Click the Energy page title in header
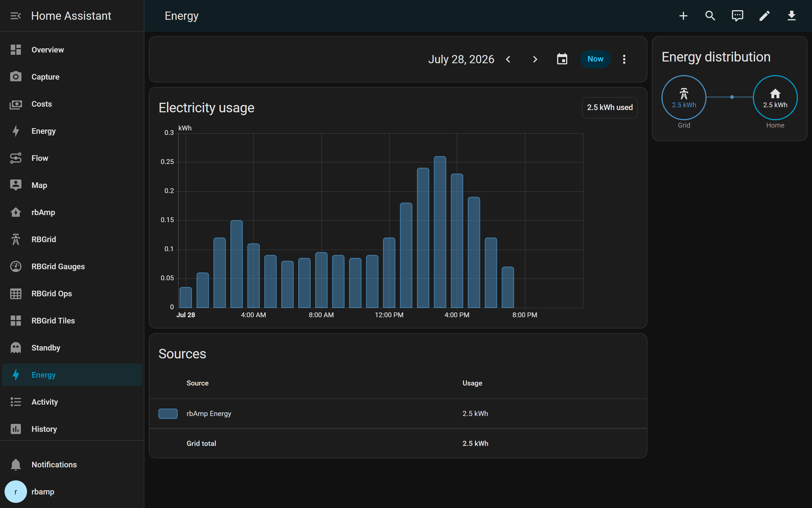Viewport: 812px width, 508px height. coord(181,16)
